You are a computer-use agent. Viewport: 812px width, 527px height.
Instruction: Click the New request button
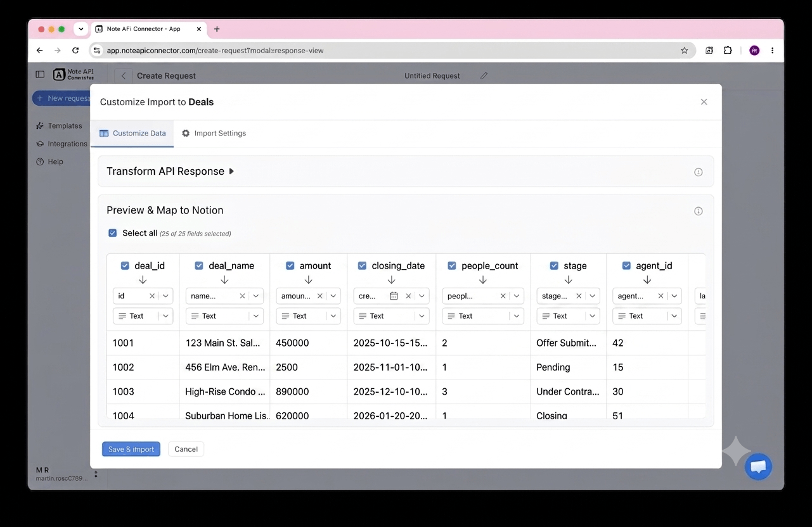[x=61, y=98]
